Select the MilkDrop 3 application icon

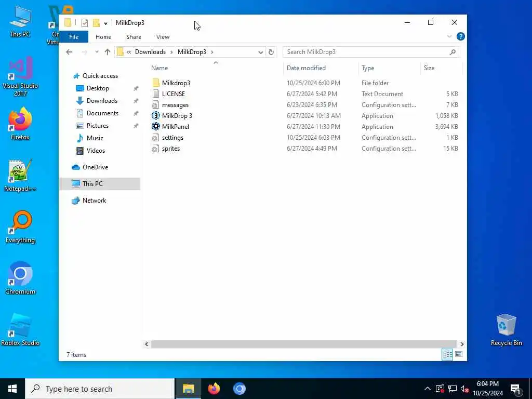156,116
